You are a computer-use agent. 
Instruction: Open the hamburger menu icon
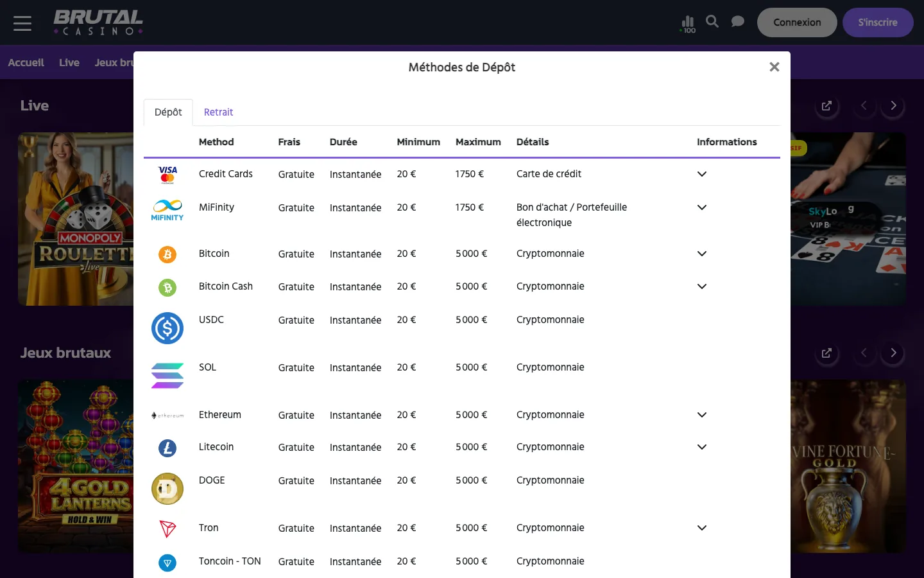pos(22,23)
